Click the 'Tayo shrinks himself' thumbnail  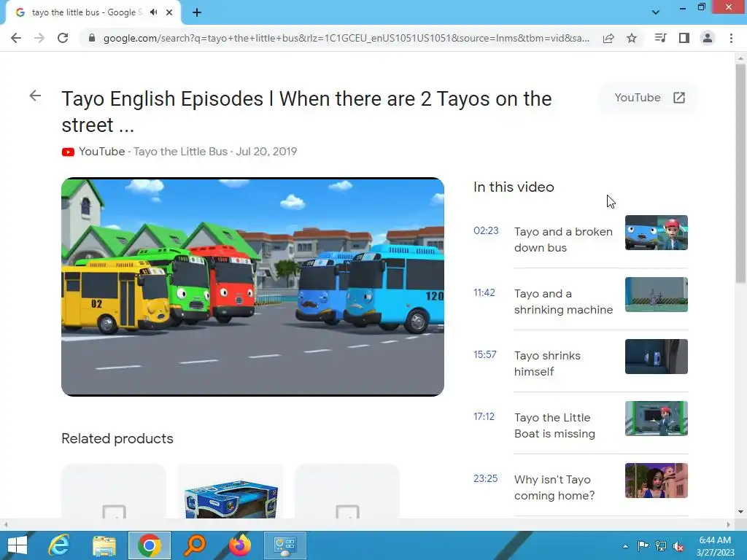(656, 356)
